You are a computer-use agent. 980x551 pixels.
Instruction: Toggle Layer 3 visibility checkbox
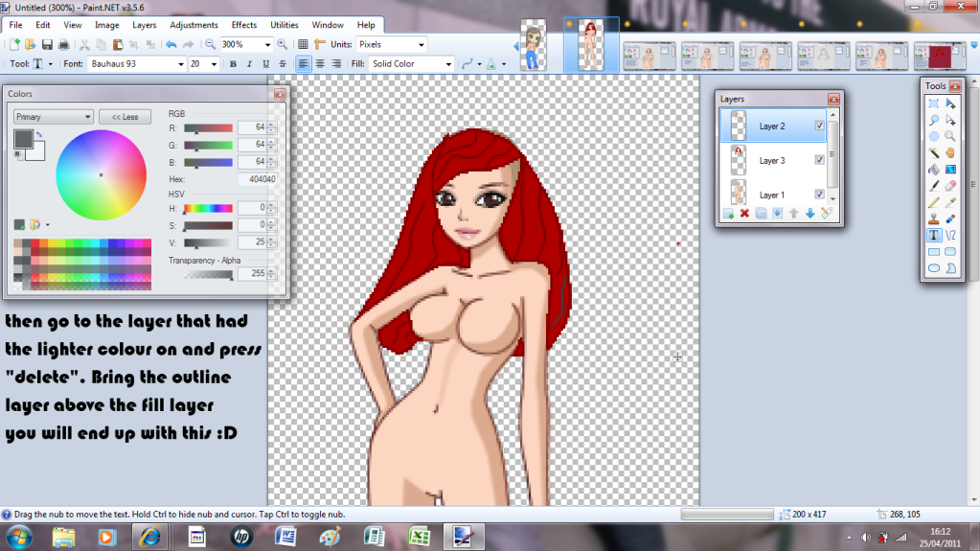pyautogui.click(x=819, y=160)
